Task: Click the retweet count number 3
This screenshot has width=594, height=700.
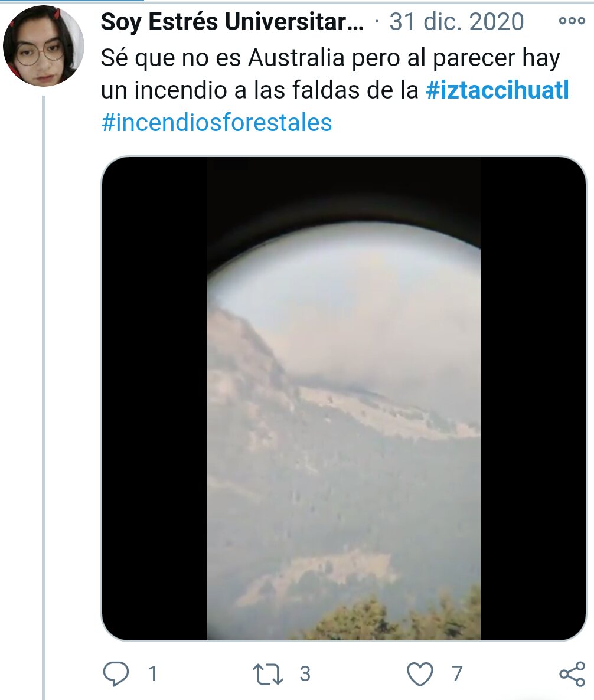Action: click(305, 673)
